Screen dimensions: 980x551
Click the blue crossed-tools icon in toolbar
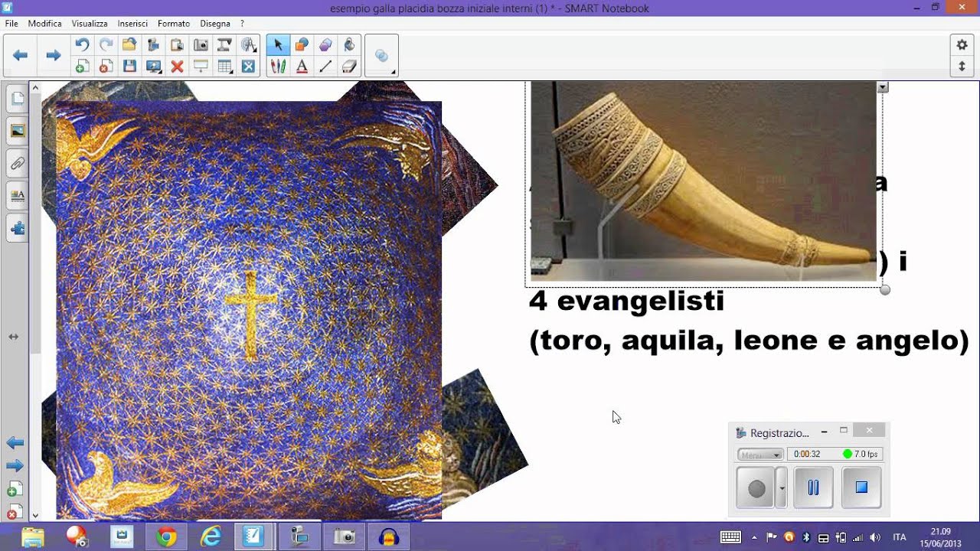pyautogui.click(x=248, y=67)
